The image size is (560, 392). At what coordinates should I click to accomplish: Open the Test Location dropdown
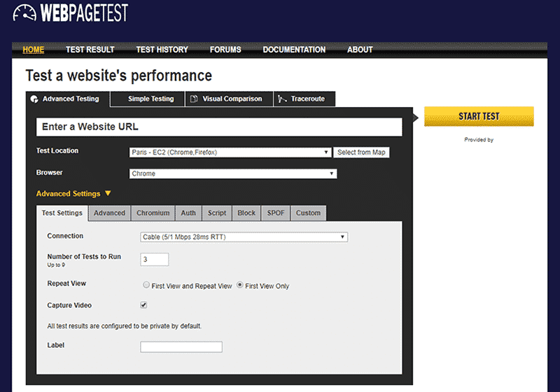tap(230, 153)
